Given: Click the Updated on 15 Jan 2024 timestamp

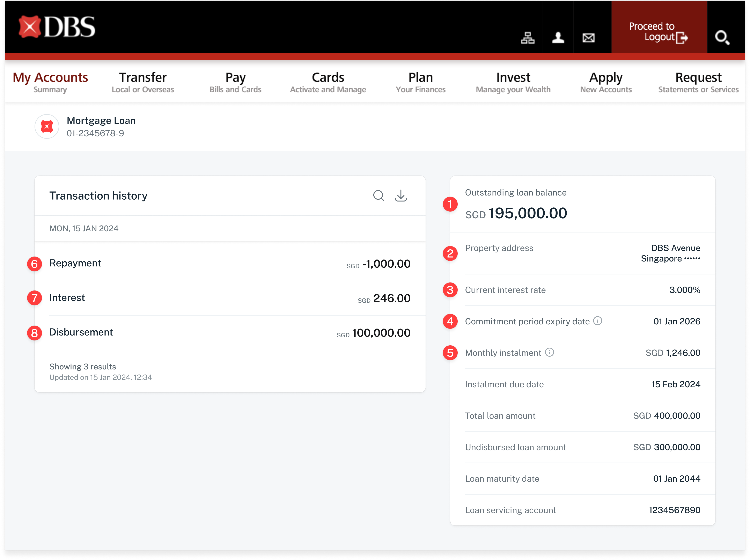Looking at the screenshot, I should point(101,377).
